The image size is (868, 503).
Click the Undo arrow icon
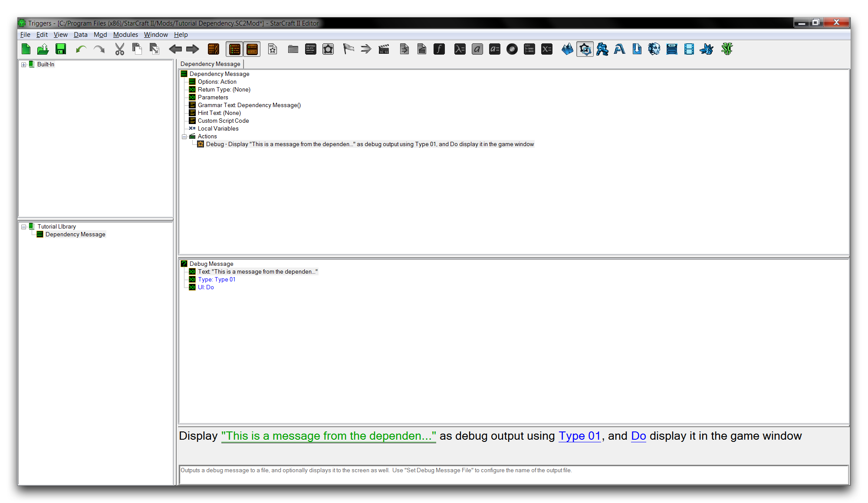pyautogui.click(x=81, y=49)
